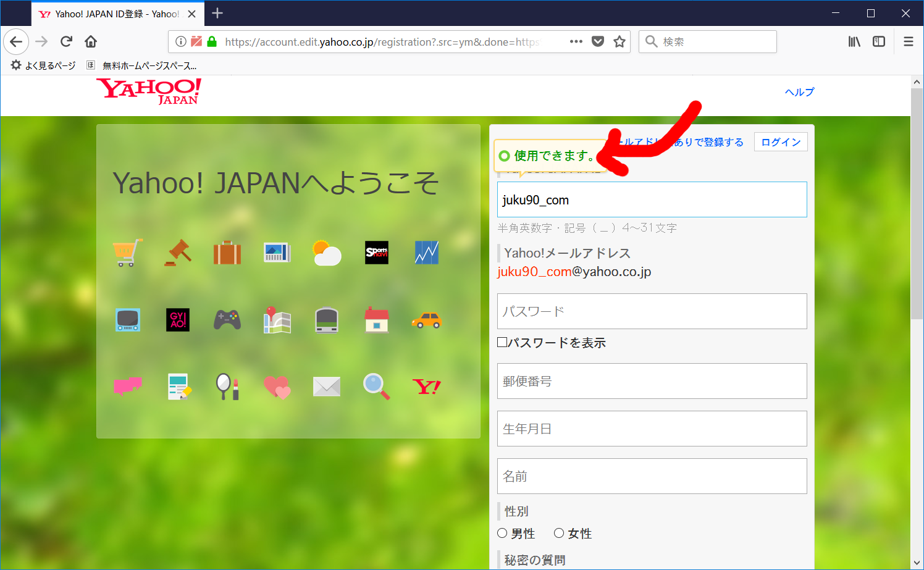Bookmark this page with the star
The height and width of the screenshot is (570, 924).
(x=619, y=41)
